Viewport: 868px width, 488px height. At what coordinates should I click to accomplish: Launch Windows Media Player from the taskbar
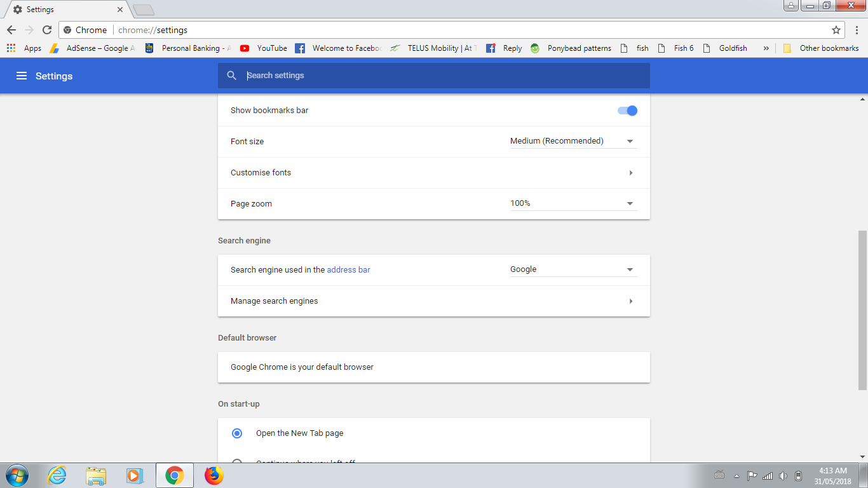pyautogui.click(x=135, y=475)
